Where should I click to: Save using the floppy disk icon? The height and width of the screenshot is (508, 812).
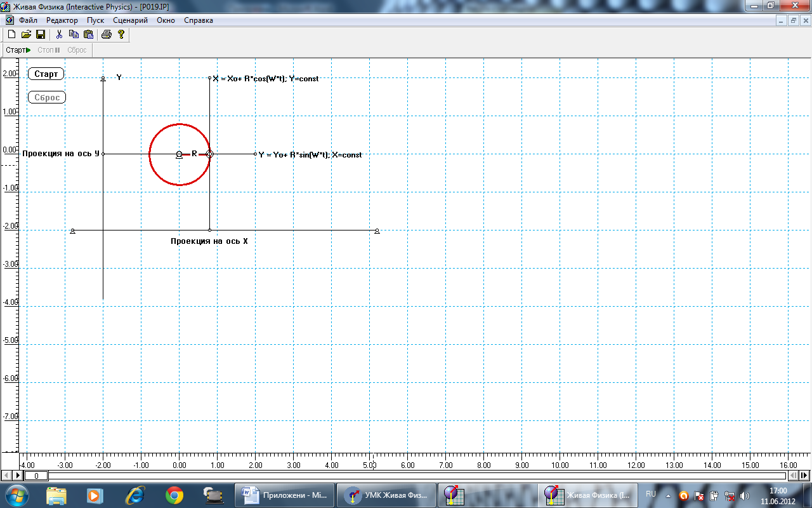click(40, 34)
